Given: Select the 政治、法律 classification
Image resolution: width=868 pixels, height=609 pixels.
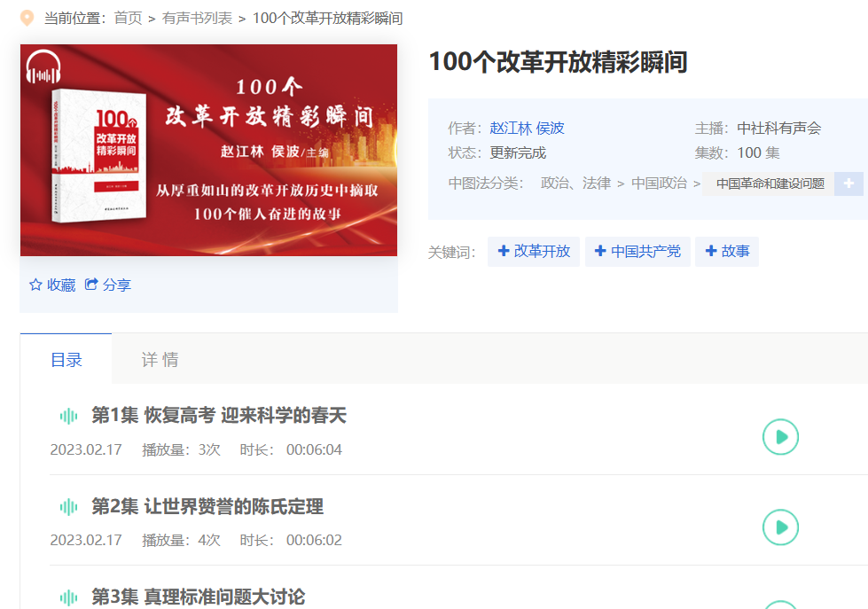Looking at the screenshot, I should [x=575, y=183].
